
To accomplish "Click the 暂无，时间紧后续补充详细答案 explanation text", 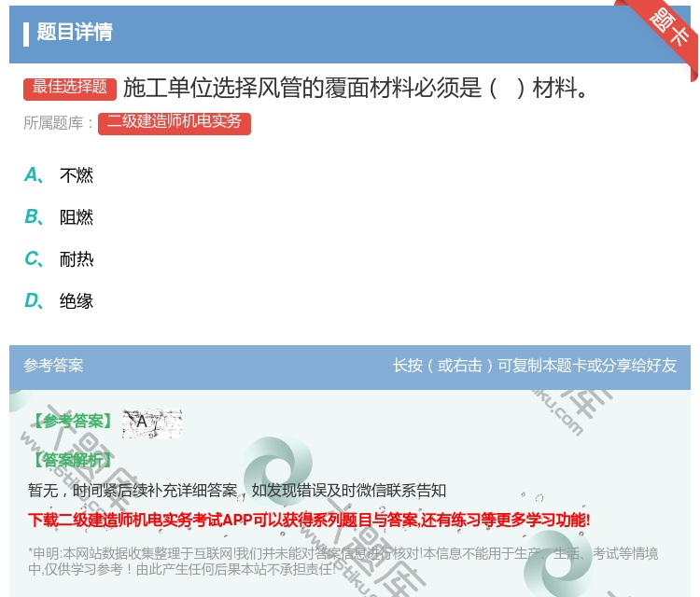I will (237, 491).
